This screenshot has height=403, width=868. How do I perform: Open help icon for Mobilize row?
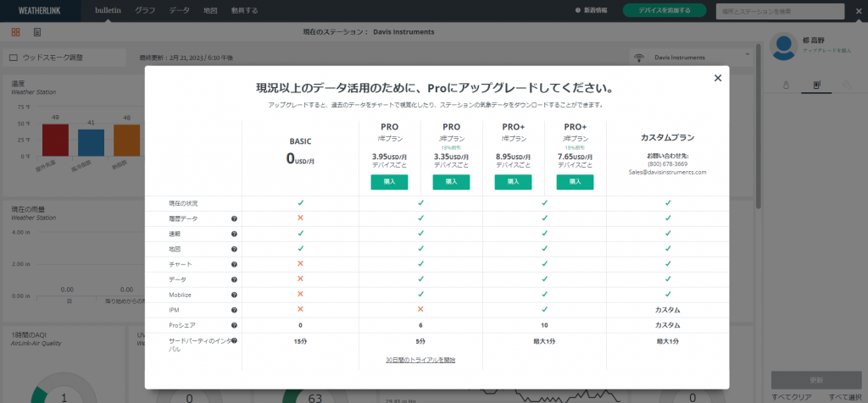click(234, 295)
